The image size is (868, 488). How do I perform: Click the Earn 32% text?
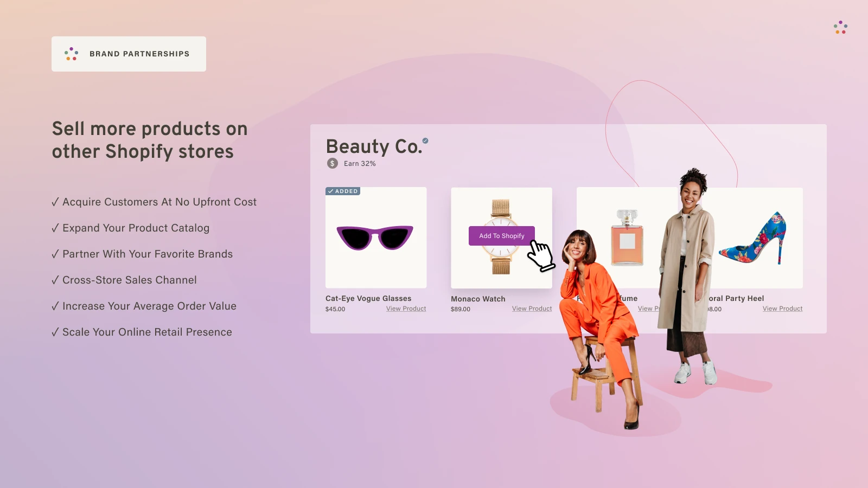(x=360, y=163)
